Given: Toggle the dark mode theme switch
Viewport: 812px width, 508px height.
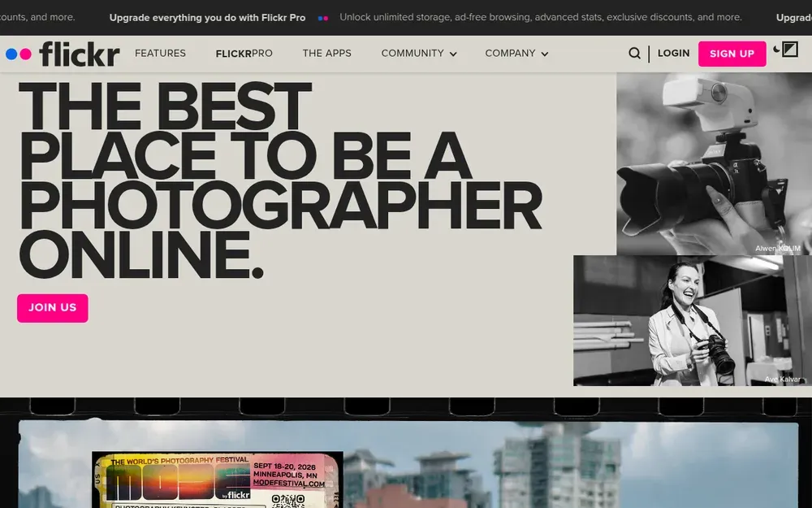Looking at the screenshot, I should pyautogui.click(x=785, y=50).
